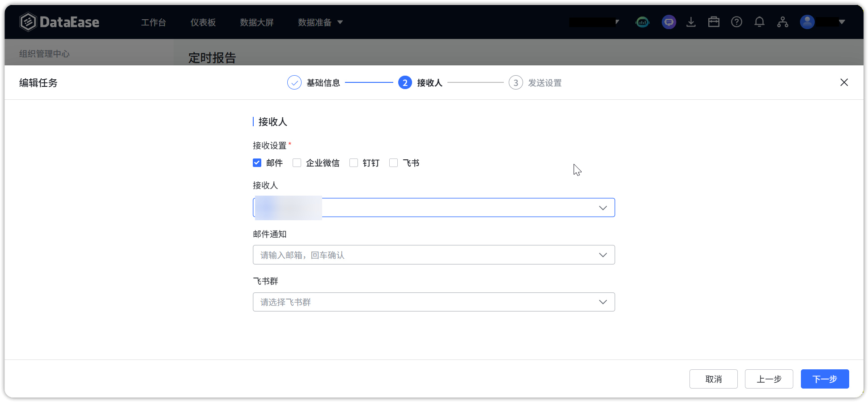This screenshot has height=402, width=868.
Task: Open the organization structure icon
Action: click(783, 22)
